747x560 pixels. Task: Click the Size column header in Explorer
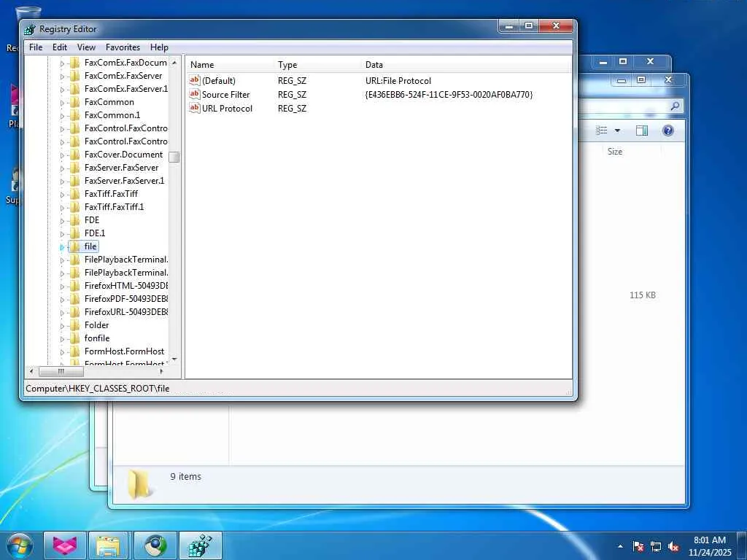pos(614,152)
